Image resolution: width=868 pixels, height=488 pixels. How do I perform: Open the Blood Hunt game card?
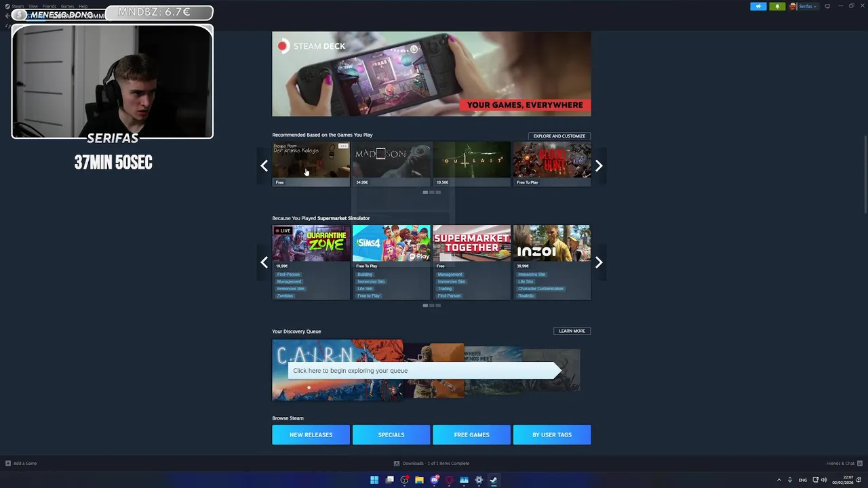point(552,163)
